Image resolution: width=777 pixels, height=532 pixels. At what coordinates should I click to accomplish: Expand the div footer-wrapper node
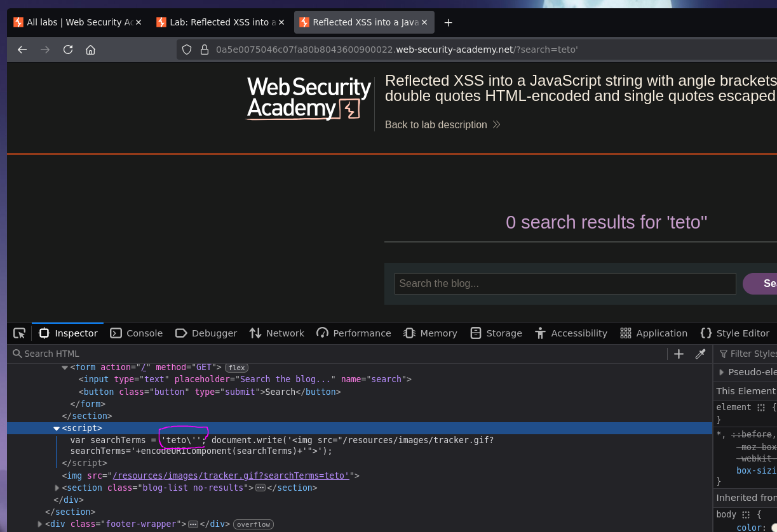40,524
